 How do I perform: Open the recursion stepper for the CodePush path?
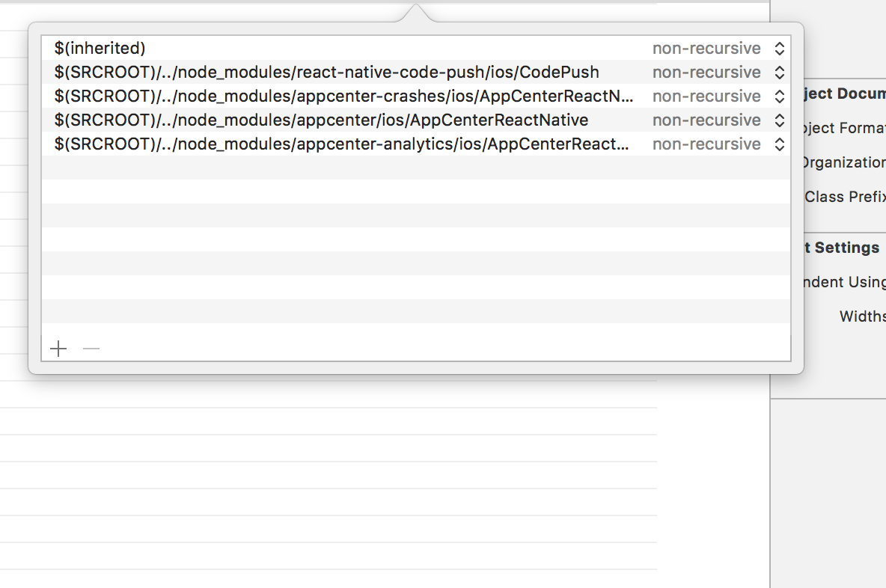780,73
